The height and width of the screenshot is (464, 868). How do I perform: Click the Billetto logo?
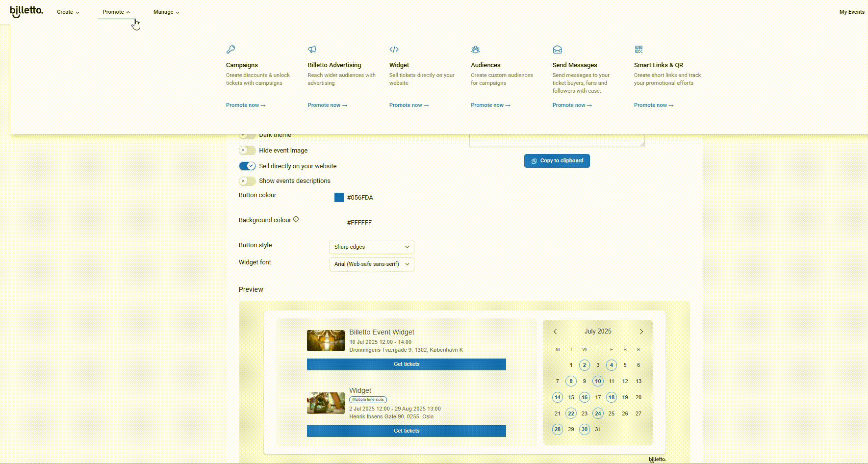click(x=26, y=11)
